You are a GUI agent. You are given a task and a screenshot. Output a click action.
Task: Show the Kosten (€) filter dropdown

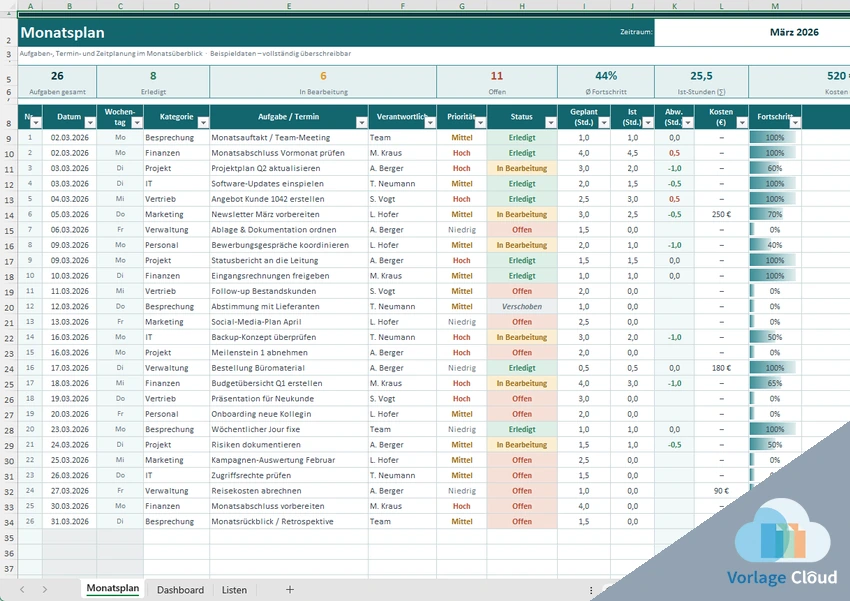(742, 123)
